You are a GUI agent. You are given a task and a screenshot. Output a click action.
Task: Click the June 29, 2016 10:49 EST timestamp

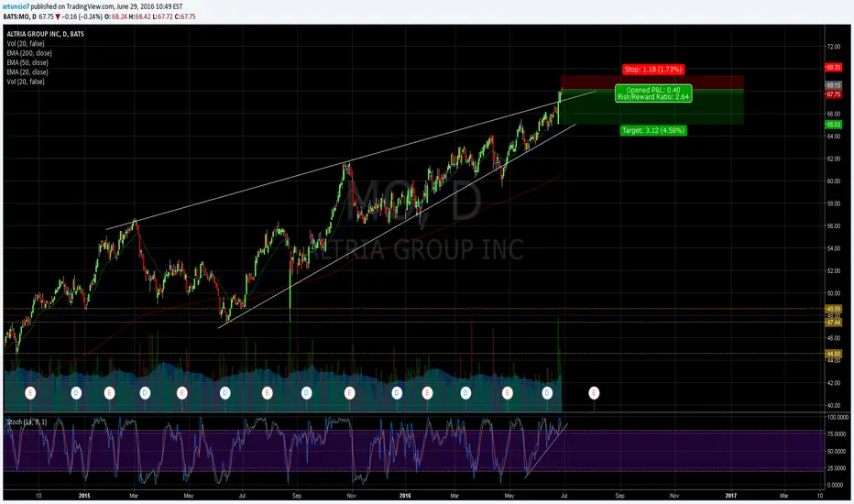tap(149, 6)
